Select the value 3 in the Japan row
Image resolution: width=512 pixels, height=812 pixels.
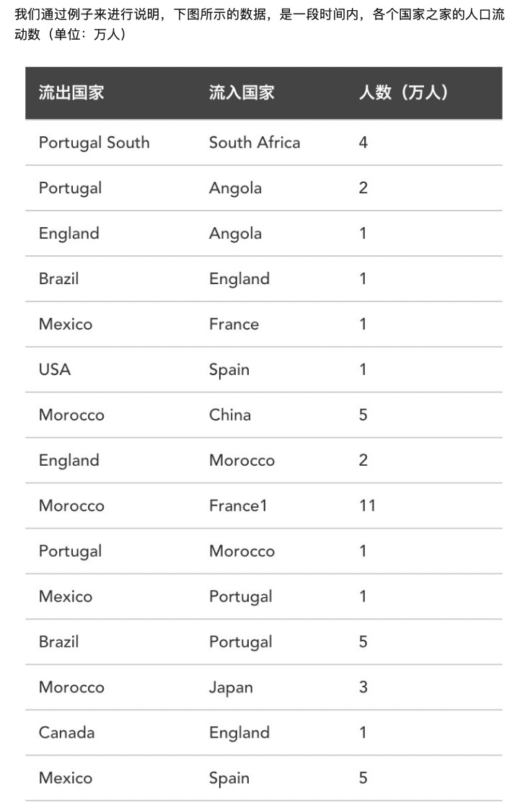363,688
